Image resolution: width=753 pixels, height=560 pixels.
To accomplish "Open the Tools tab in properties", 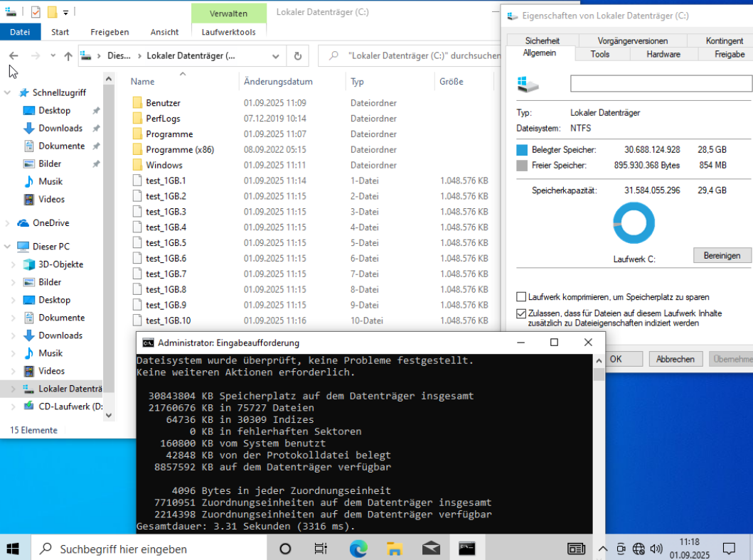I will point(599,54).
